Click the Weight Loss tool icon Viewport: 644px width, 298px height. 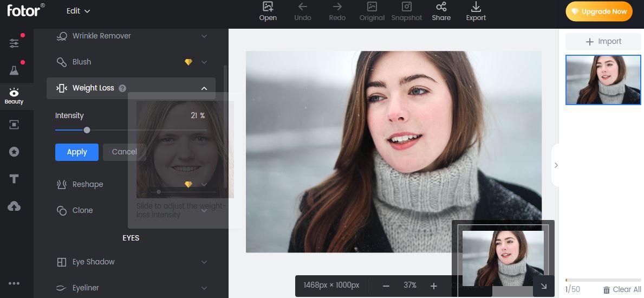(62, 88)
